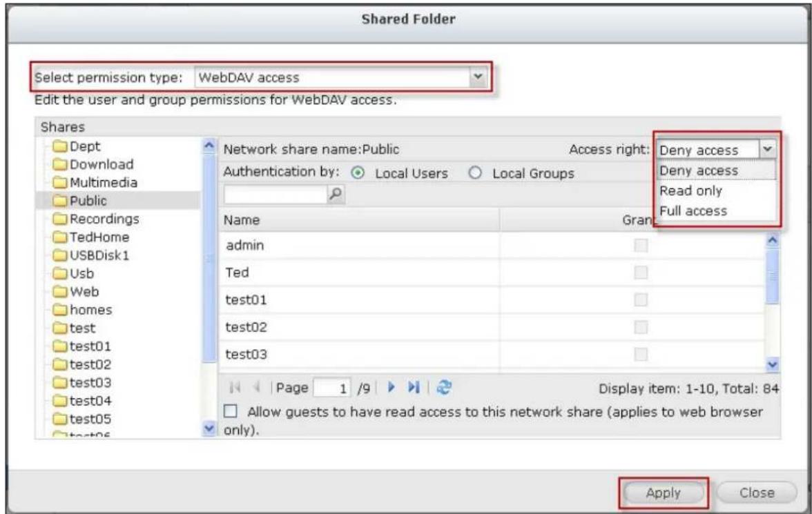Select Local Users radio button

[358, 173]
